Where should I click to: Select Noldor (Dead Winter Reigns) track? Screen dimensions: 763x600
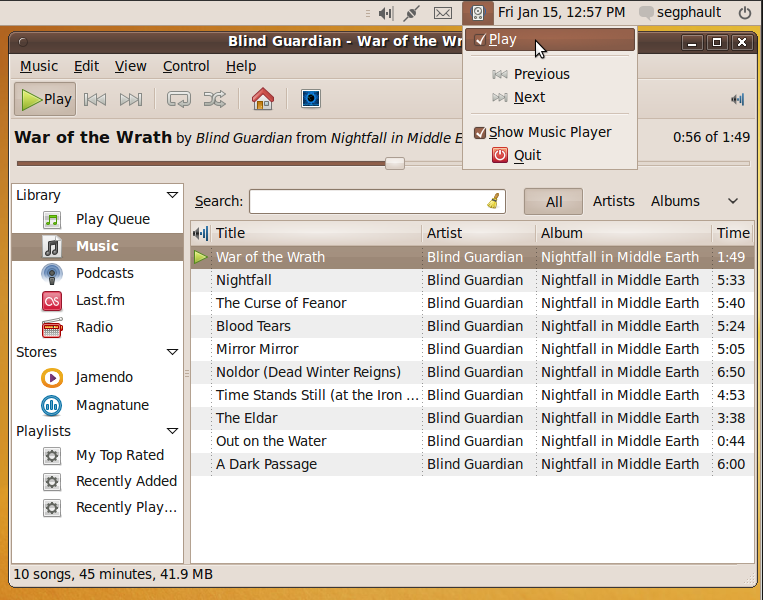tap(472, 372)
